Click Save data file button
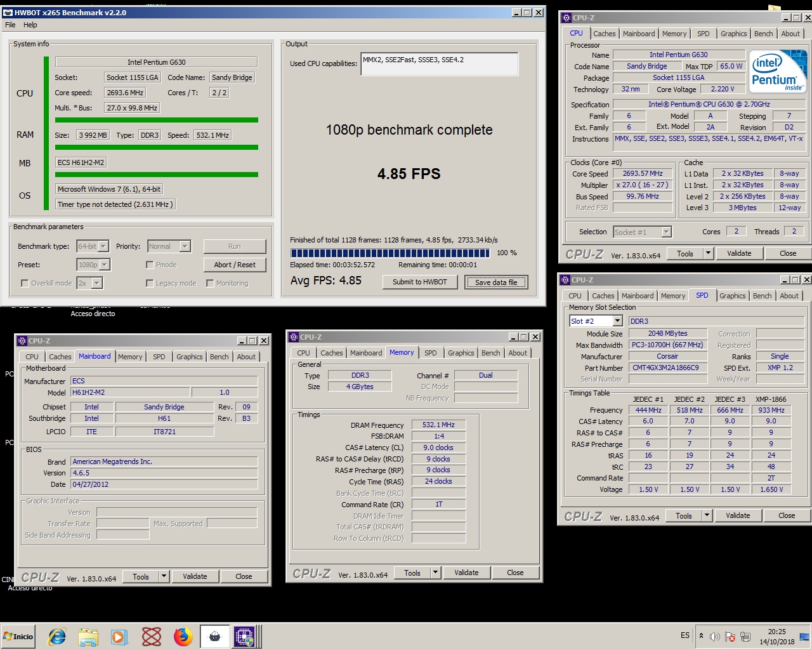Screen dimensions: 812x650 [496, 282]
